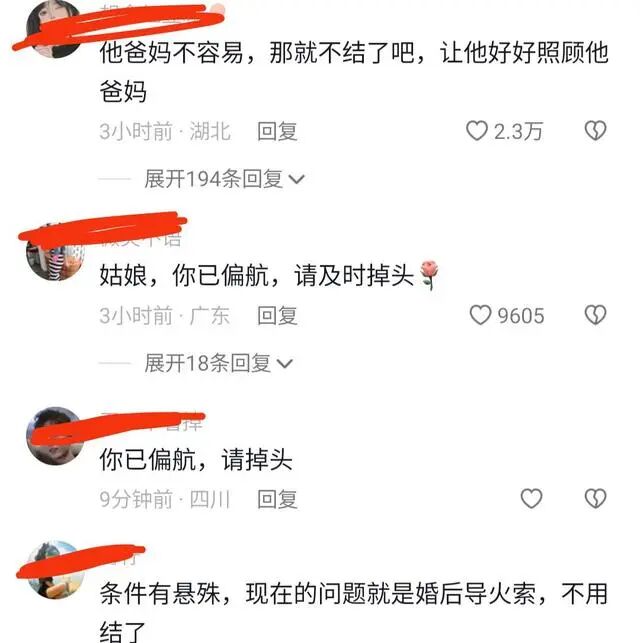Viewport: 640px width, 643px height.
Task: Like the Sichuan comment posted 9分钟前
Action: pyautogui.click(x=531, y=499)
